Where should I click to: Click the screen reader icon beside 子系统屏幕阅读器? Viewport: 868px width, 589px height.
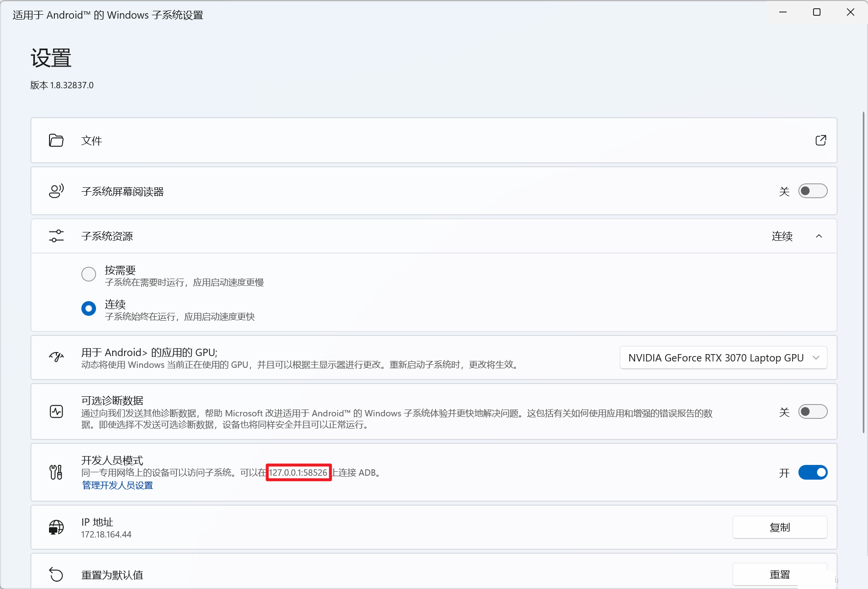(x=56, y=191)
